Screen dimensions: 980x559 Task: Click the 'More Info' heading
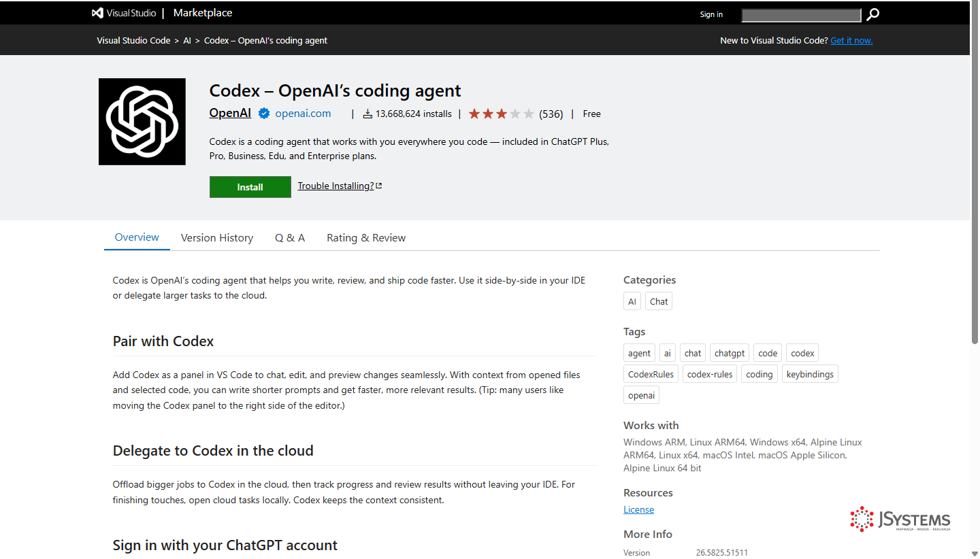point(648,535)
